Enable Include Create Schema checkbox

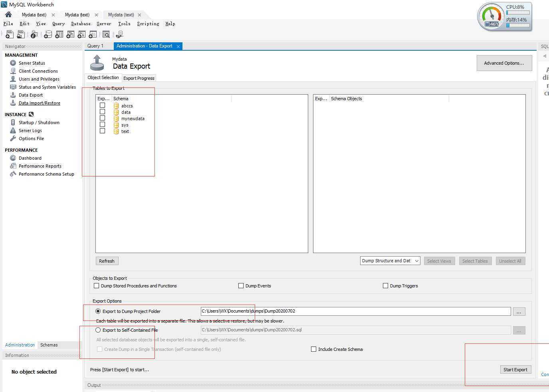[x=313, y=349]
